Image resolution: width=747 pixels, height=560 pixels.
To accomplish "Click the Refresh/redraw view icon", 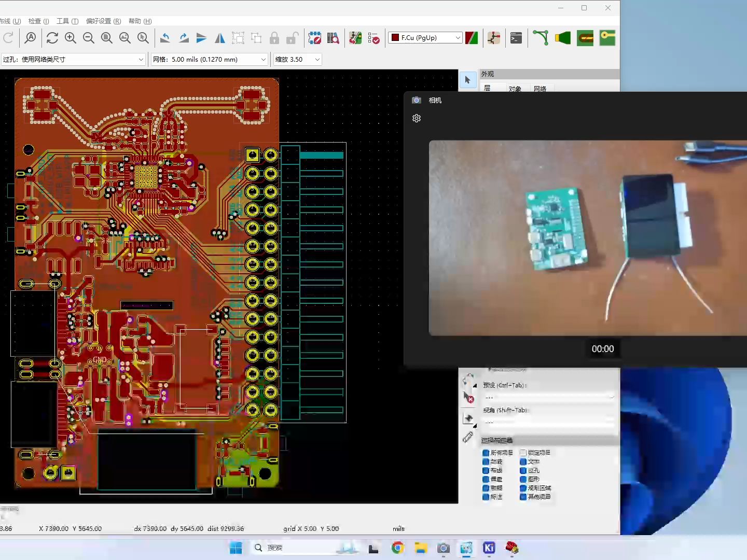I will pos(52,38).
